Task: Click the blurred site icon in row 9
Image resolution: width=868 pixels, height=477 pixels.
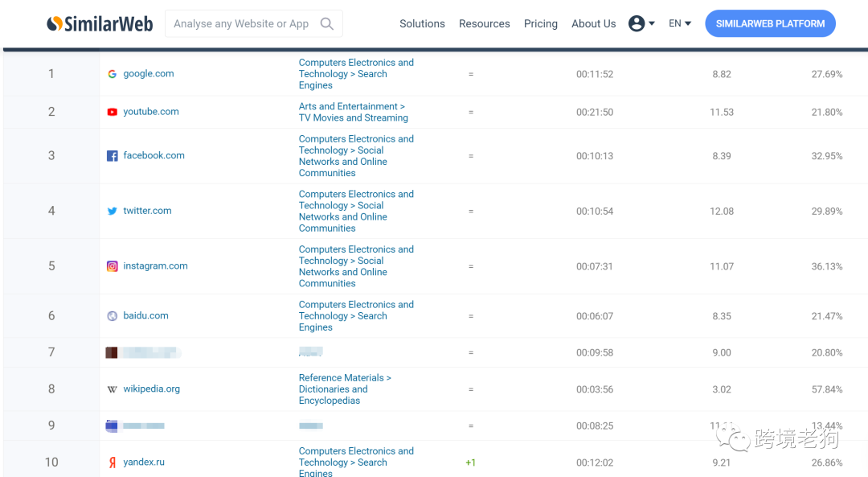Action: coord(111,426)
